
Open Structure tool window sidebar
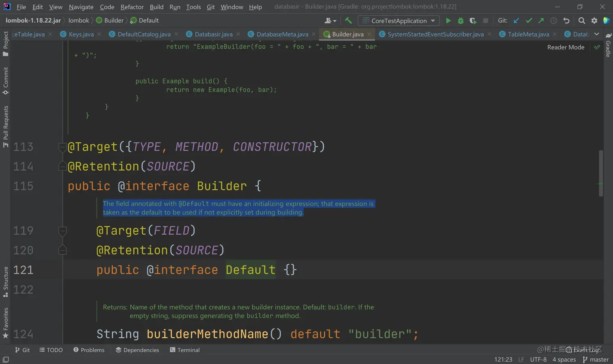pyautogui.click(x=5, y=282)
